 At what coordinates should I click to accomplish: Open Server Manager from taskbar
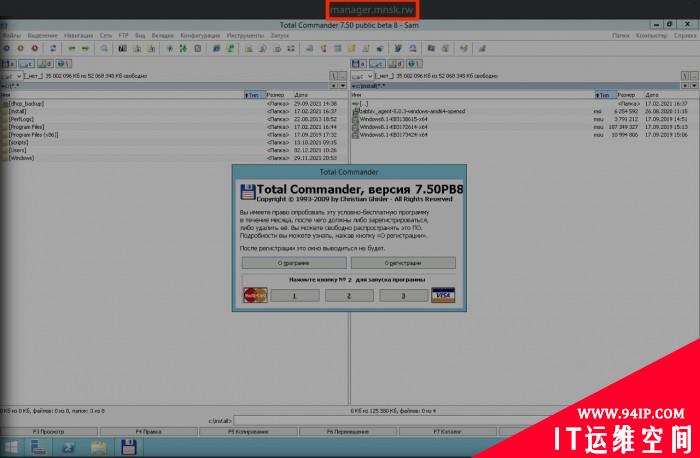click(39, 447)
